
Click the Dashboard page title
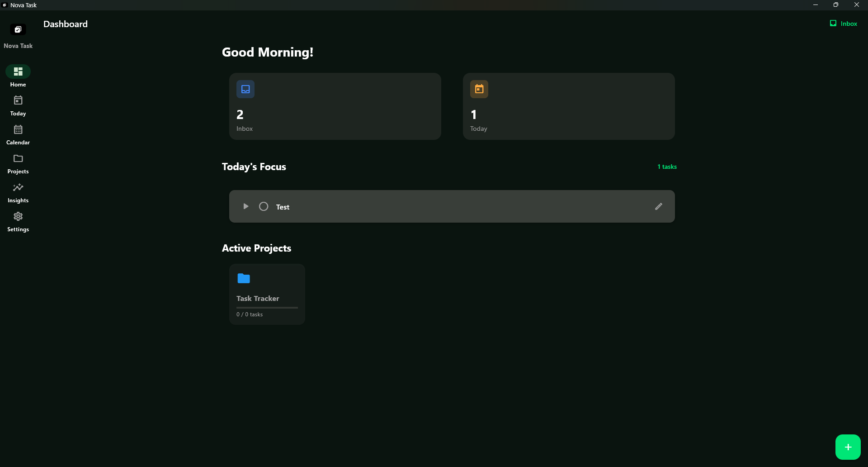click(66, 24)
